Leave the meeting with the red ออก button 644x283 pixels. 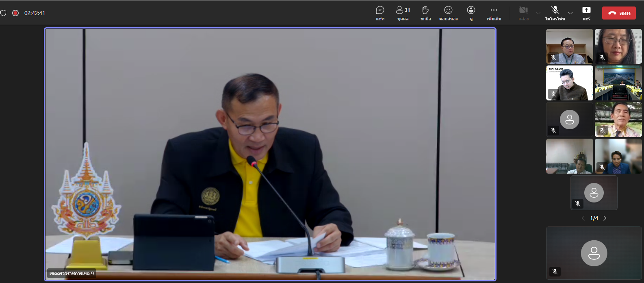coord(619,13)
